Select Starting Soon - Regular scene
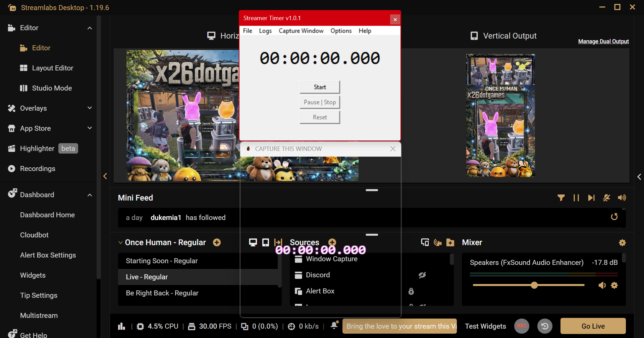 point(198,261)
